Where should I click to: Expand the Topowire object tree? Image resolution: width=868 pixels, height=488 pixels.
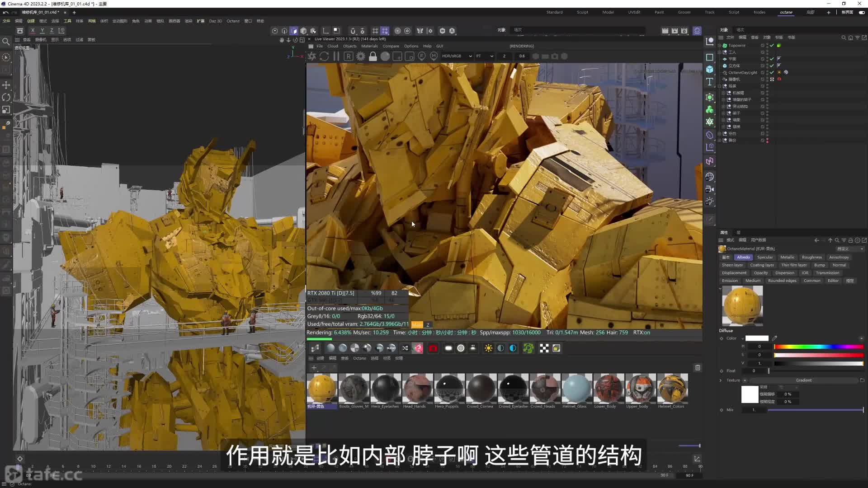click(719, 46)
